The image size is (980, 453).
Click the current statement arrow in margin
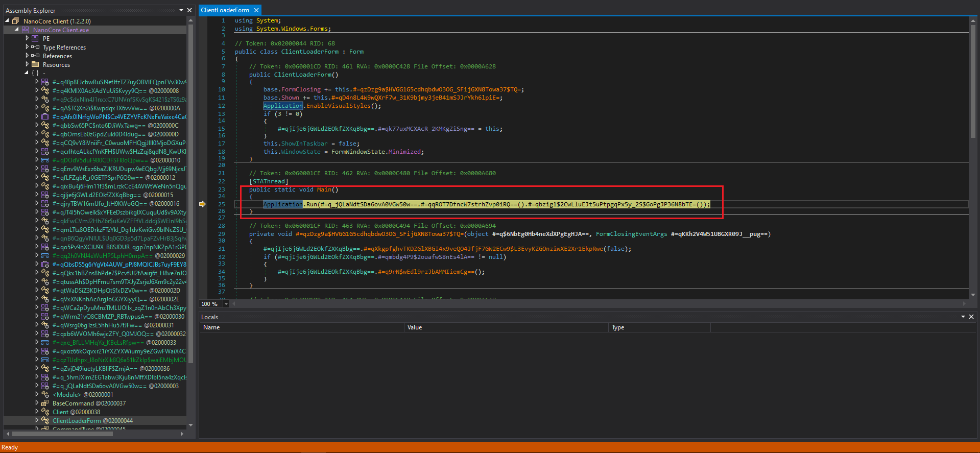(203, 204)
